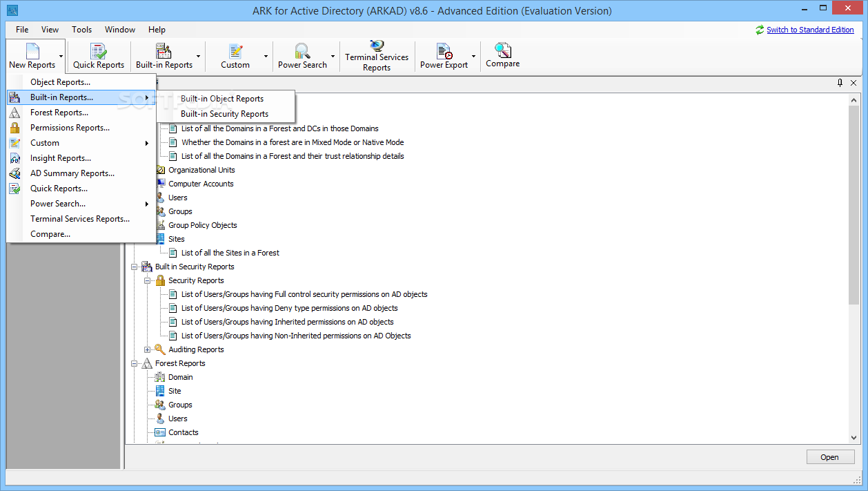The height and width of the screenshot is (491, 868).
Task: Click the AD Summary Reports icon in menu
Action: tap(15, 173)
